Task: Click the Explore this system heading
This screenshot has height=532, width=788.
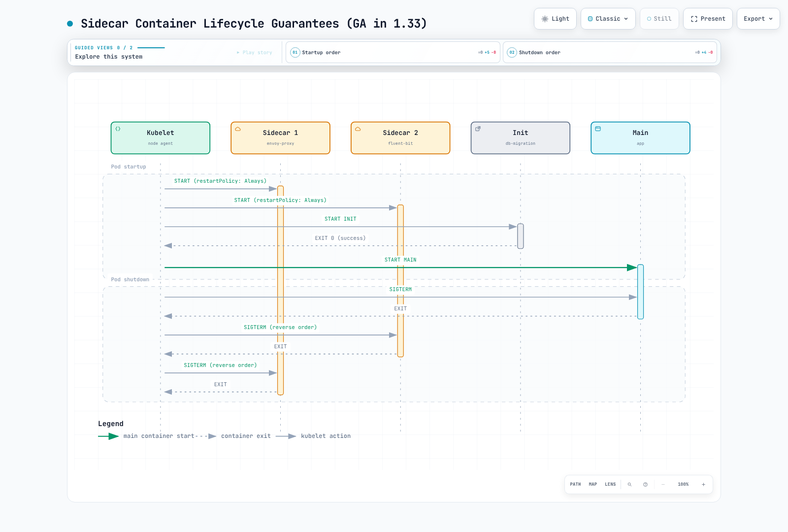Action: pos(109,57)
